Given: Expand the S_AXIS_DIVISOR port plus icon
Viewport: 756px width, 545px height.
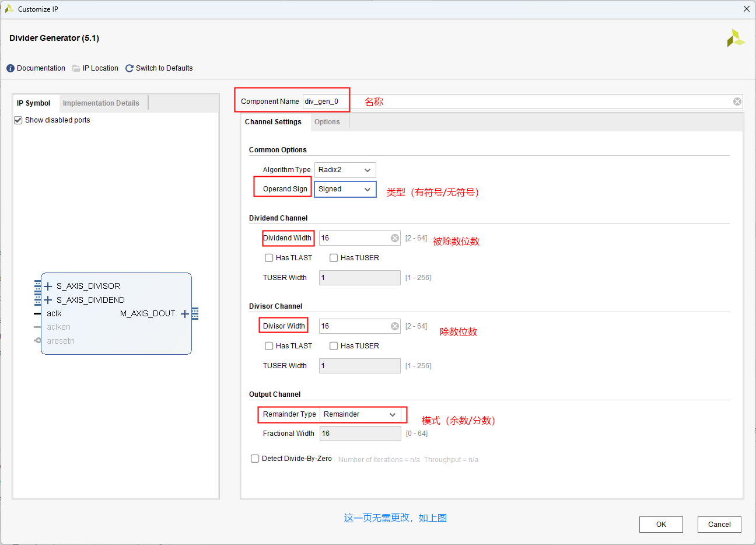Looking at the screenshot, I should tap(48, 286).
